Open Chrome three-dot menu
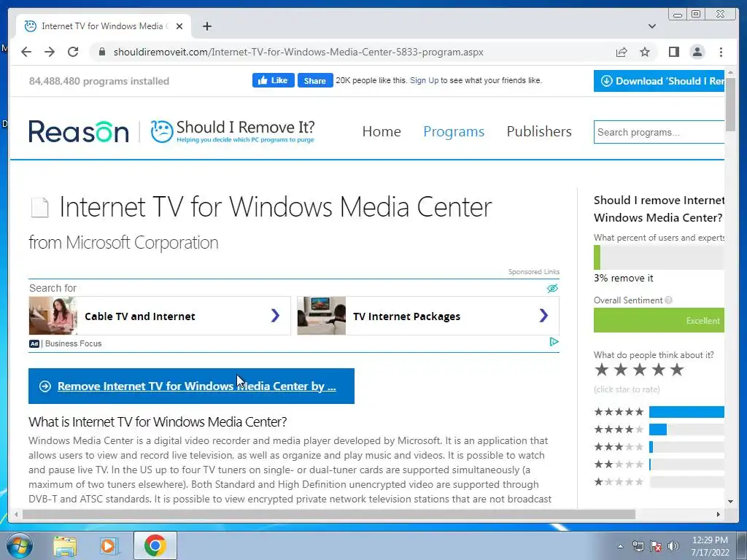 [721, 52]
